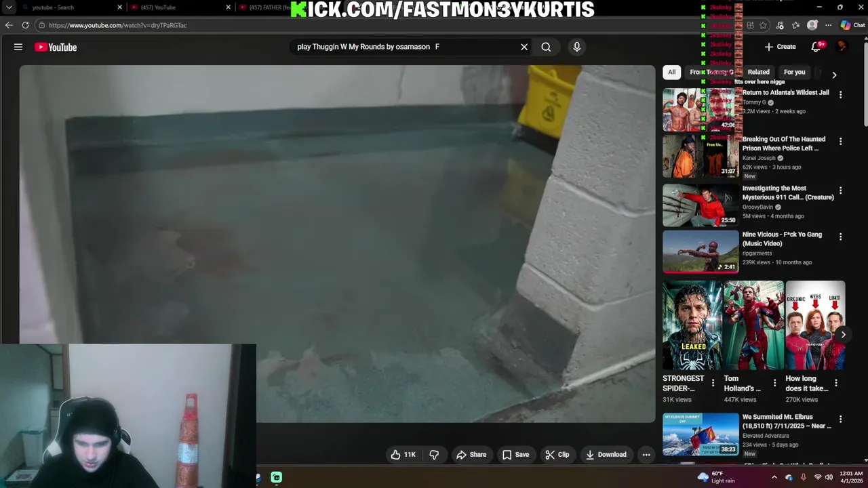
Task: Open the YouTube hamburger guide menu
Action: (x=18, y=47)
